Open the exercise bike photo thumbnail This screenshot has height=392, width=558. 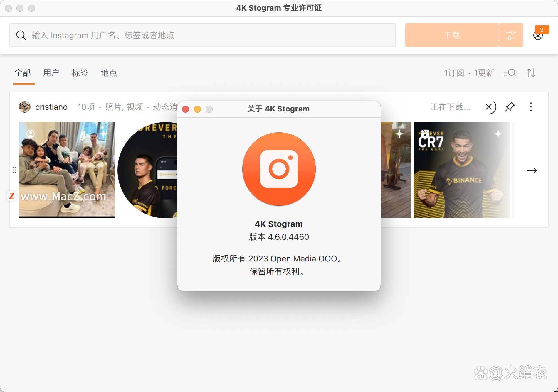pos(396,170)
